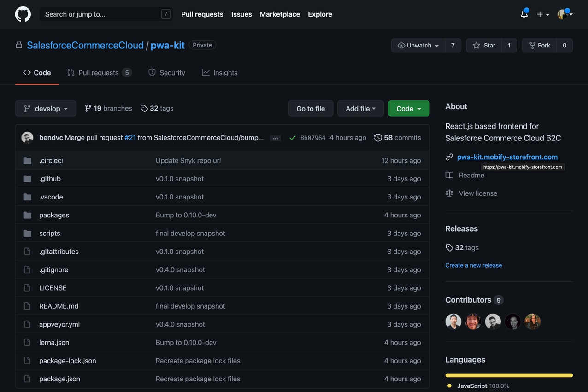Click Create a new release link
The width and height of the screenshot is (588, 392).
tap(473, 265)
